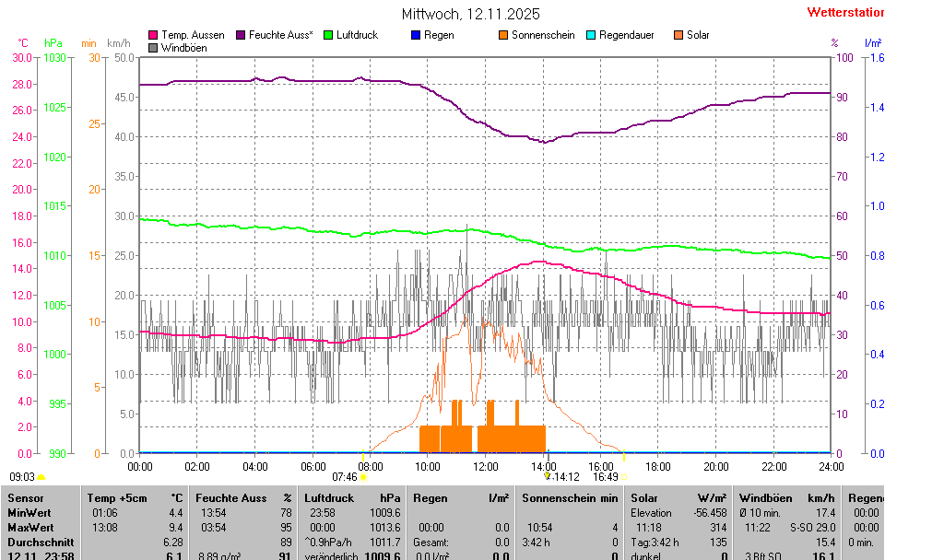Click the blue Regen legend marker

tap(415, 35)
